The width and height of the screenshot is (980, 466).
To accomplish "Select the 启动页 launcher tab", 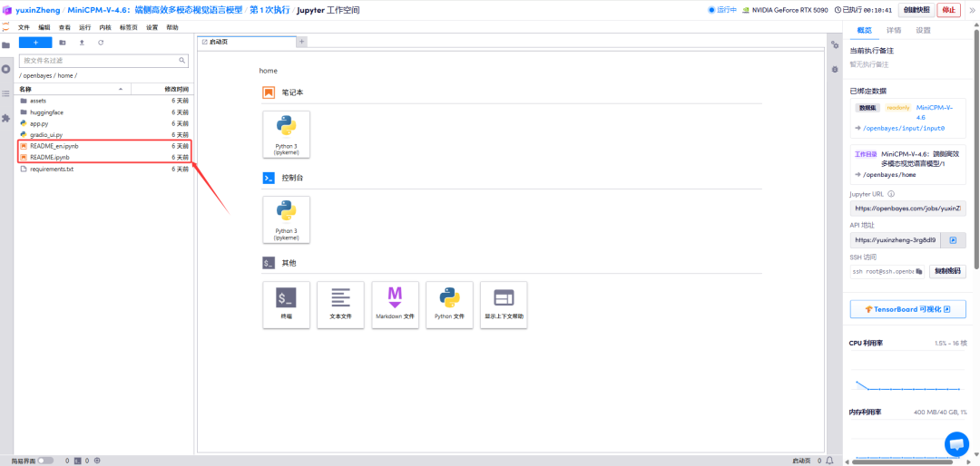I will 247,42.
